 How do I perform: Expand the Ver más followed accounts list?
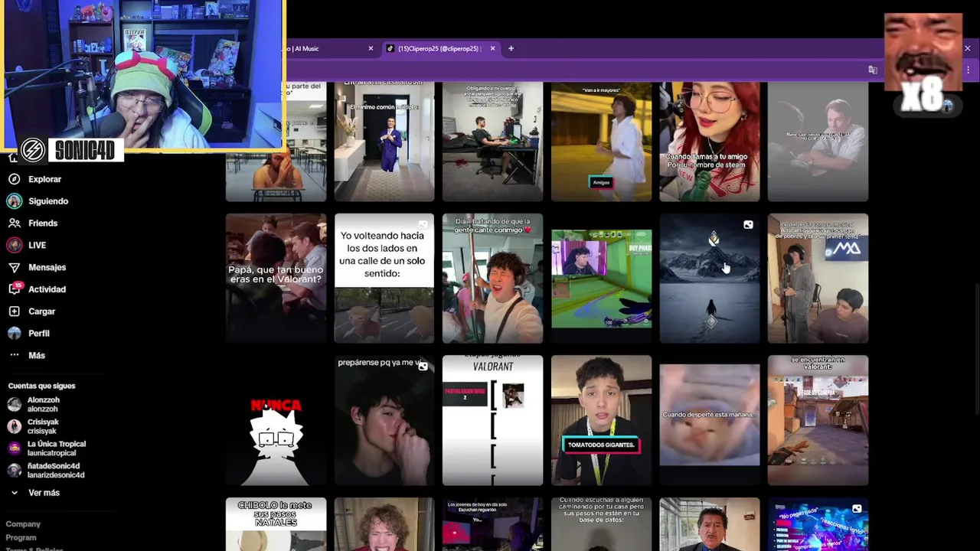(x=34, y=493)
